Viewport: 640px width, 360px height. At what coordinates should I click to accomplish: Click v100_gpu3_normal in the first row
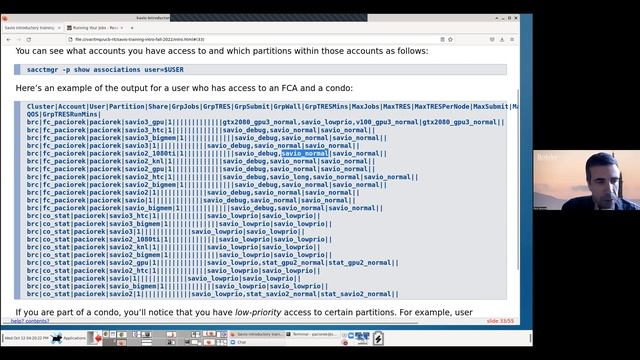tap(387, 122)
